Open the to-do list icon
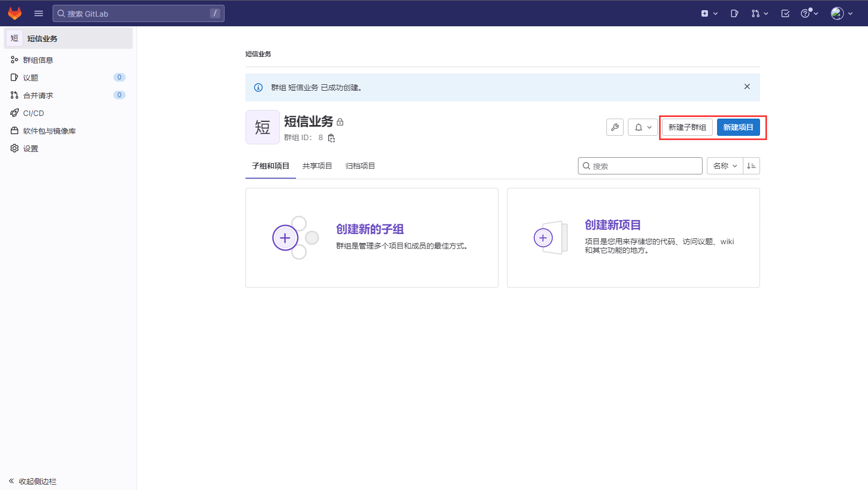The width and height of the screenshot is (868, 490). 785,13
